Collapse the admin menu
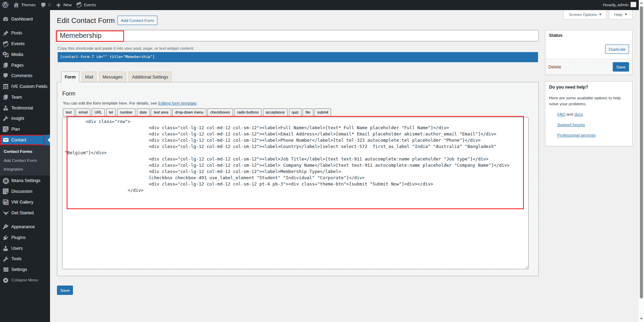Viewport: 644px width, 322px height. 21,280
